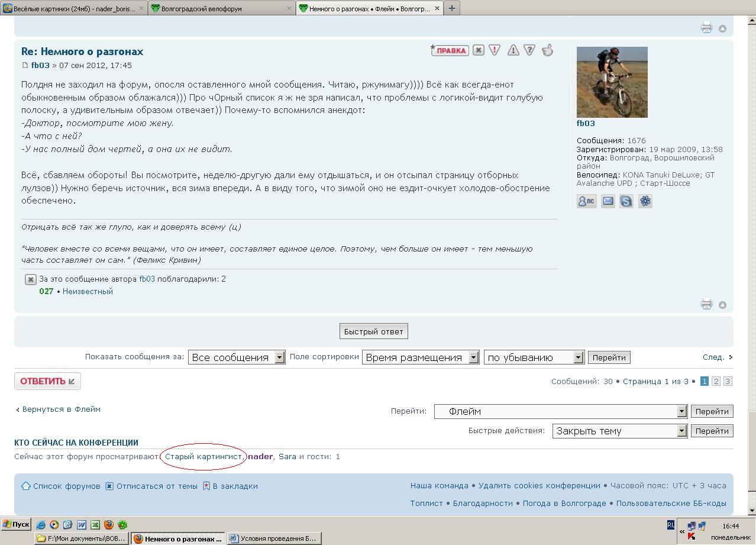Click the envelope email icon in fb03's profile

(x=608, y=201)
